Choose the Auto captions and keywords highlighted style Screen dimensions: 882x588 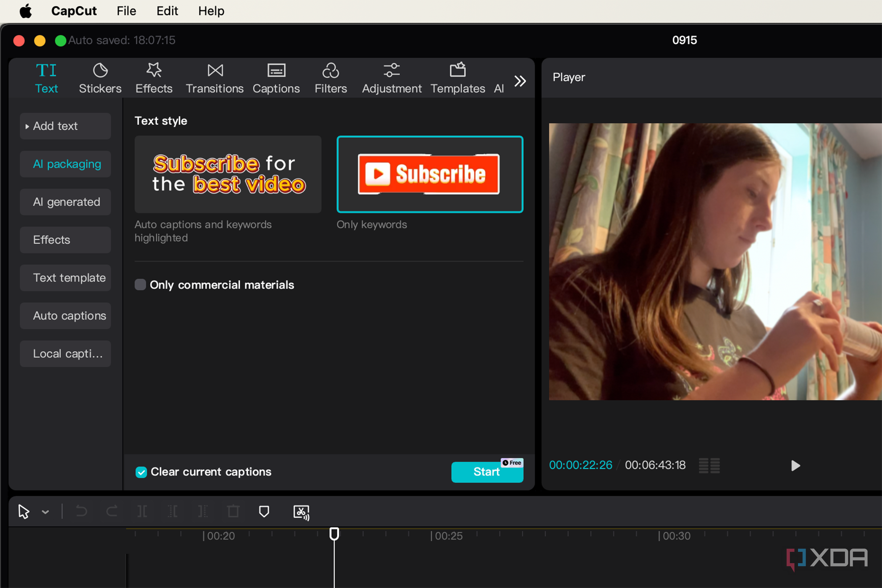tap(228, 174)
